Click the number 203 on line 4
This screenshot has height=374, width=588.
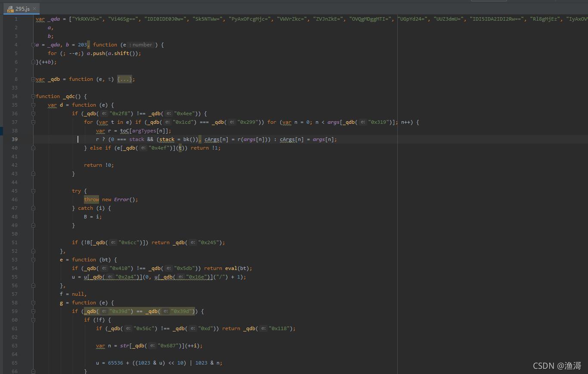[x=82, y=45]
